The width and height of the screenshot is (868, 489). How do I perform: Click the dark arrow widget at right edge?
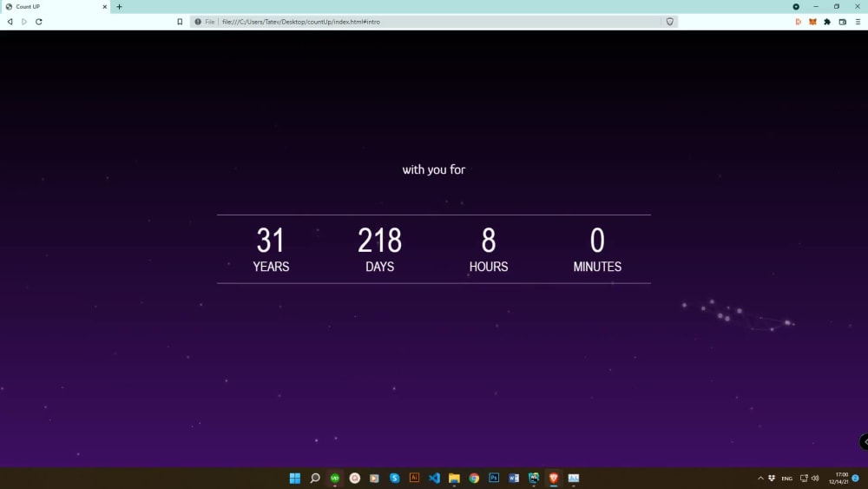tap(864, 441)
